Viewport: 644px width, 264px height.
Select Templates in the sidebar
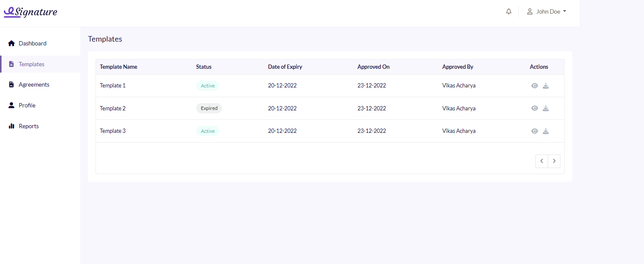click(31, 64)
